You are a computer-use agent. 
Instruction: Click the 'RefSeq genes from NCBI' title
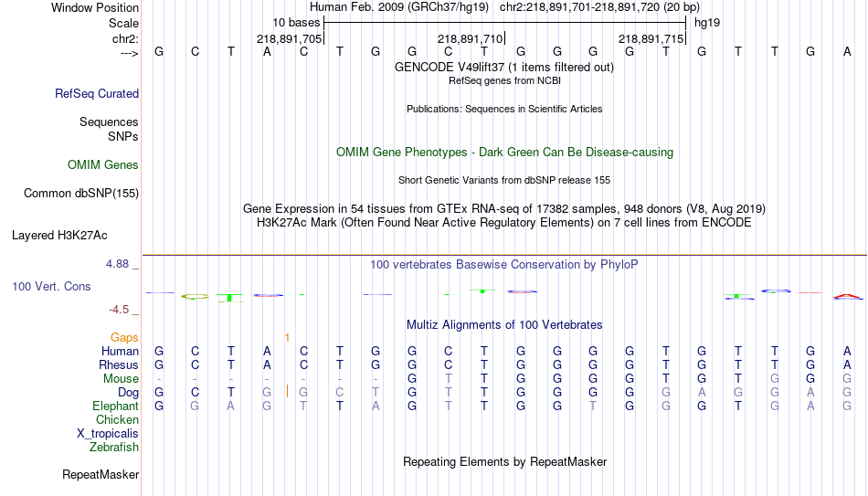pyautogui.click(x=504, y=80)
